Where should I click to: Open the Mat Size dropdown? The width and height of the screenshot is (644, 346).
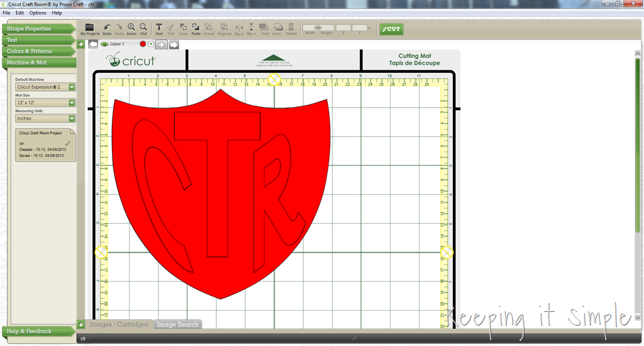(x=45, y=103)
